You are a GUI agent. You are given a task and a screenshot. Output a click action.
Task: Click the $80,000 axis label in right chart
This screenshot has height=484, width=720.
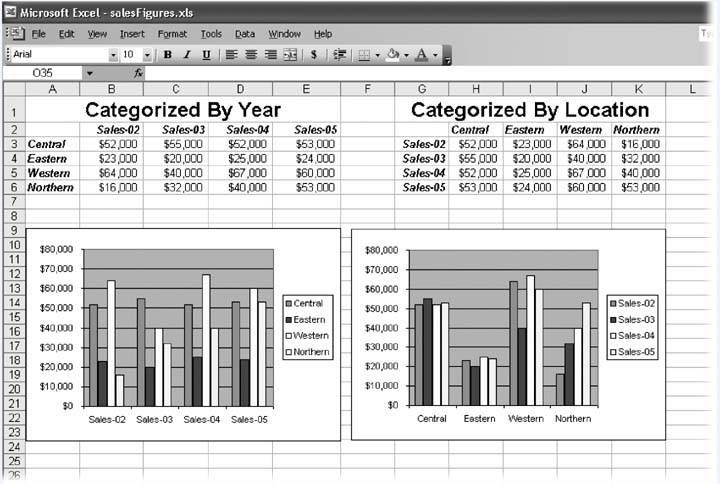tap(381, 250)
